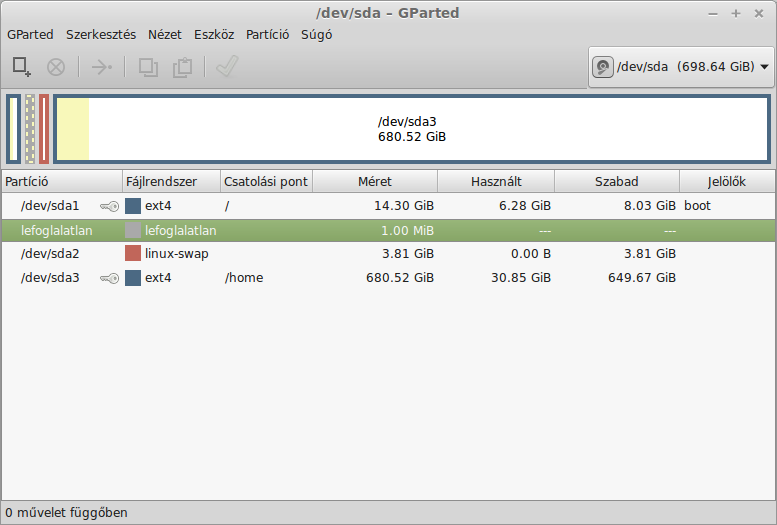Click the status bar '0 művelet függőben'

pos(66,513)
